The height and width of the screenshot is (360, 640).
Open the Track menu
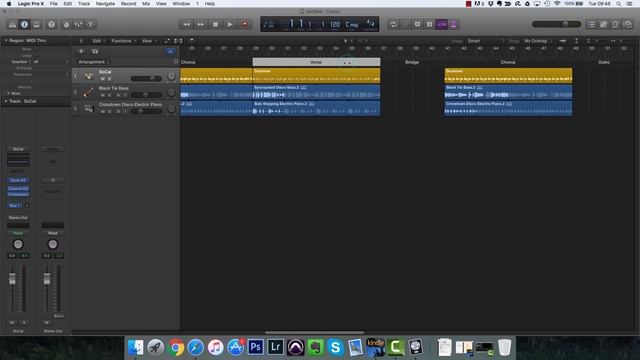pyautogui.click(x=84, y=4)
